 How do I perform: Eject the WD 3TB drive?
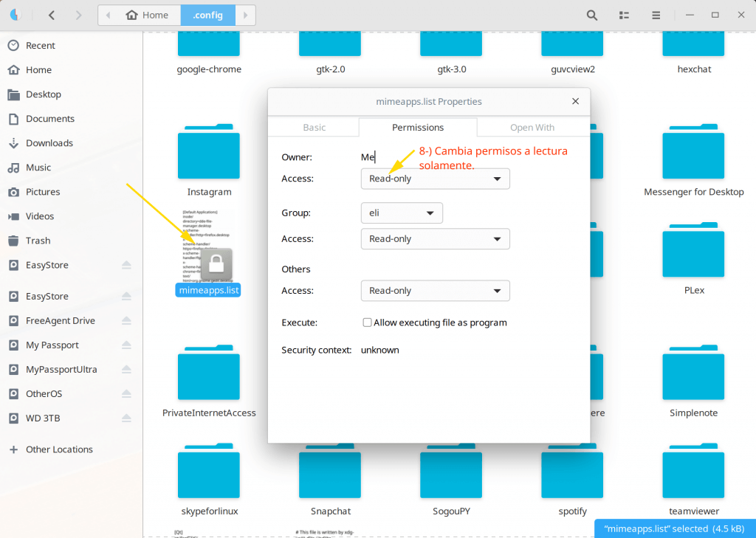(x=126, y=418)
